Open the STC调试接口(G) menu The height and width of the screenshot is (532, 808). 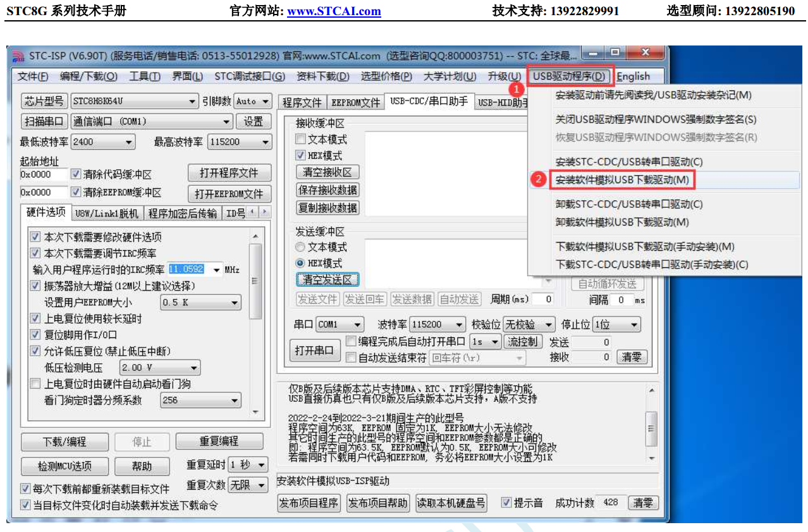click(250, 76)
